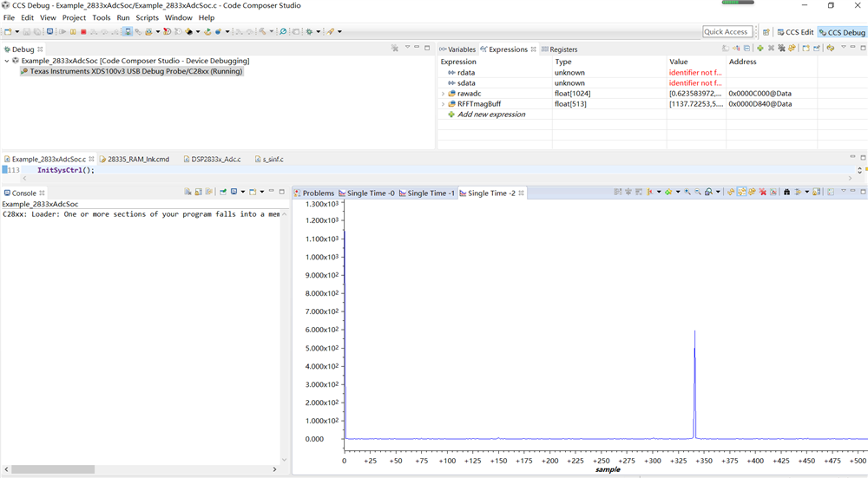Screen dimensions: 868x478
Task: Collapse the Example_2833xAdcSoc debug tree node
Action: [7, 61]
